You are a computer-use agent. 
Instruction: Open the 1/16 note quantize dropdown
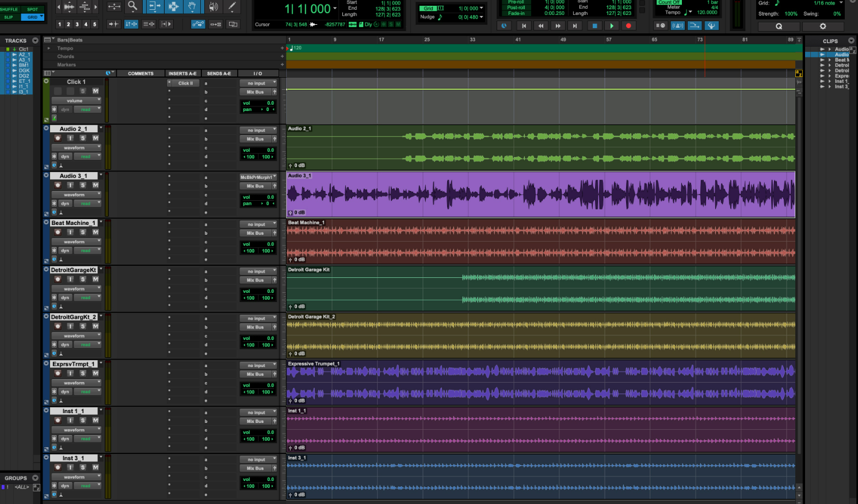pyautogui.click(x=841, y=3)
